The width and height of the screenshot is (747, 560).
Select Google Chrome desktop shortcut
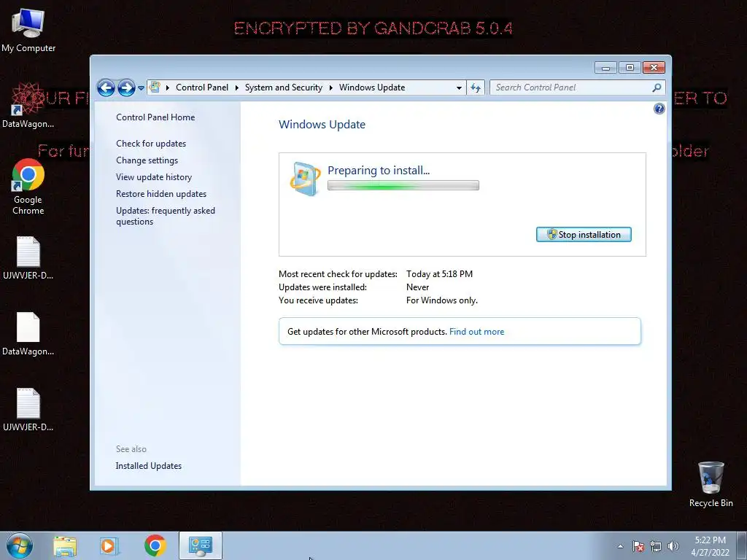28,187
